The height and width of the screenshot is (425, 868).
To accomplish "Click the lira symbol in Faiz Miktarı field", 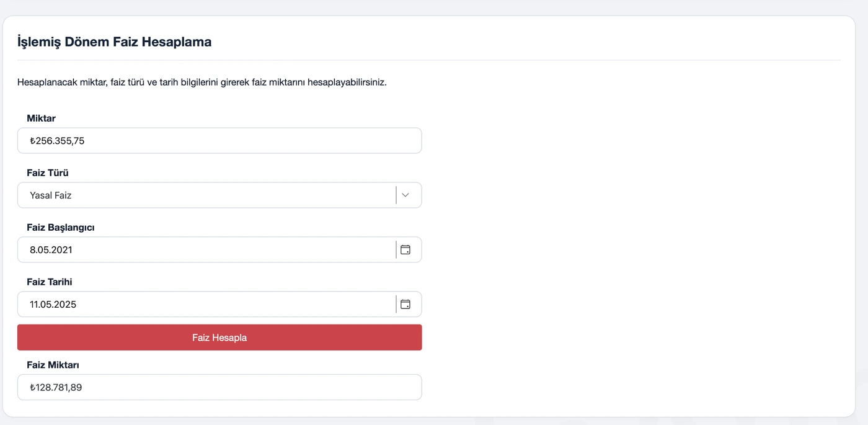I will (x=32, y=387).
